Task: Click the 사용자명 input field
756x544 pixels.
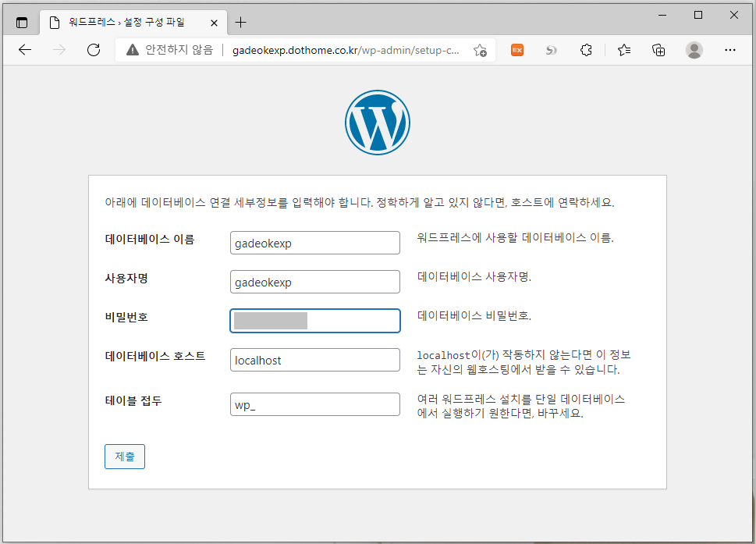Action: (315, 282)
